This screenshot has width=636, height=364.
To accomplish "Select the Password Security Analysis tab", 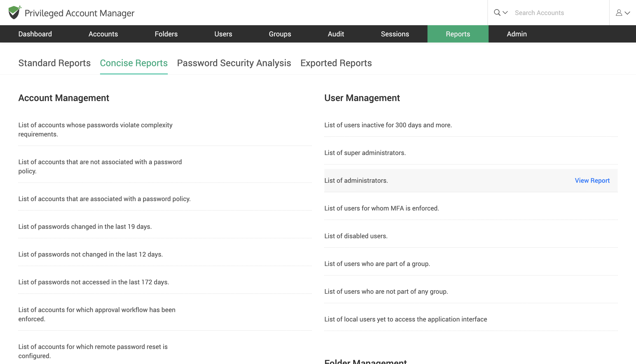I will coord(234,62).
